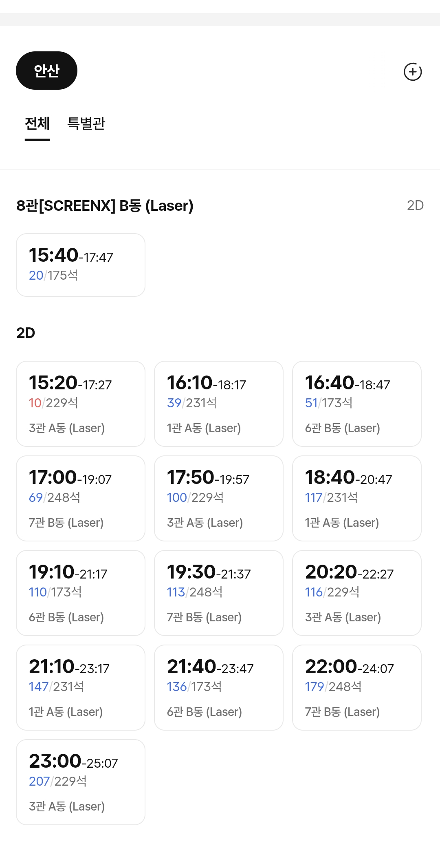Click the plus icon to add a theater
The image size is (440, 868).
click(x=412, y=72)
